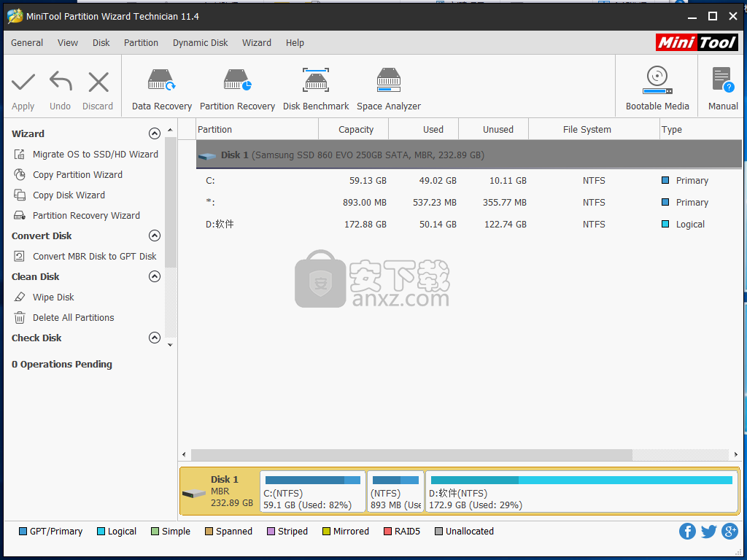Select 893 MB NTFS block in disk map
747x560 pixels.
coord(395,492)
